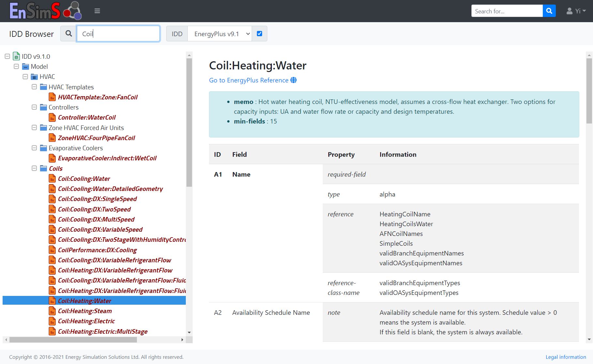The height and width of the screenshot is (364, 593).
Task: Collapse the Evaporative Coolers folder
Action: click(x=34, y=148)
